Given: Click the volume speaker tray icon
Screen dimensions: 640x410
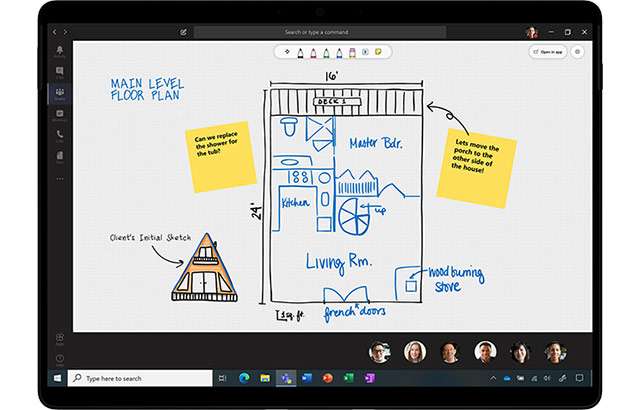Looking at the screenshot, I should (547, 378).
